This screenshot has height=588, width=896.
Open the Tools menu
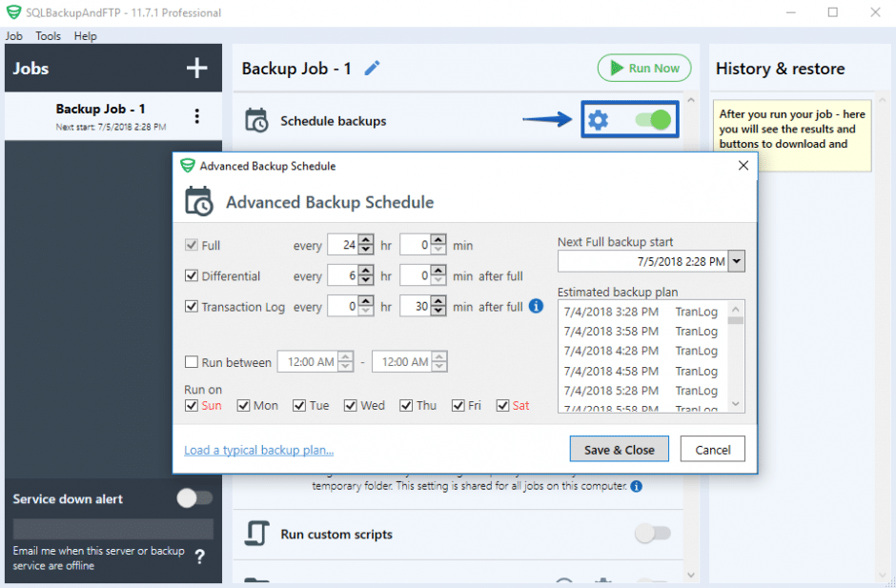coord(48,35)
